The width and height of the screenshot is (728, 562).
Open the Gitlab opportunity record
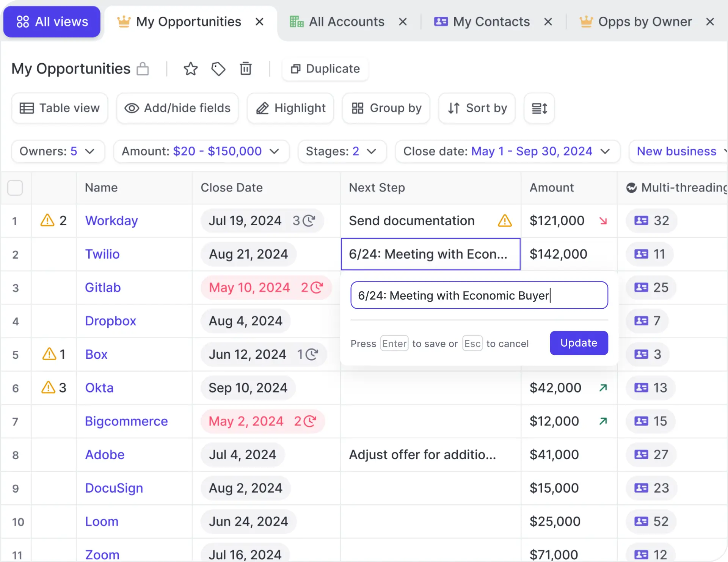tap(102, 287)
